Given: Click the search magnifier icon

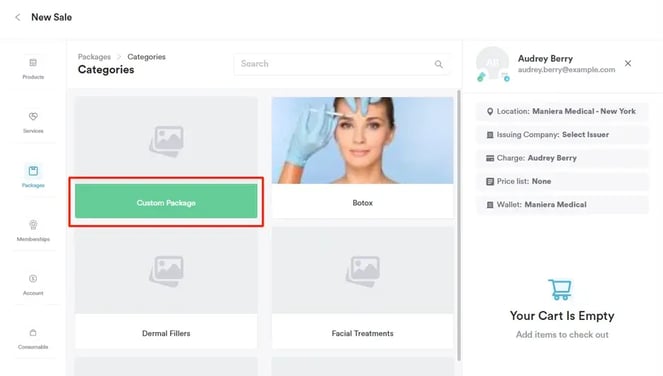Looking at the screenshot, I should tap(438, 64).
